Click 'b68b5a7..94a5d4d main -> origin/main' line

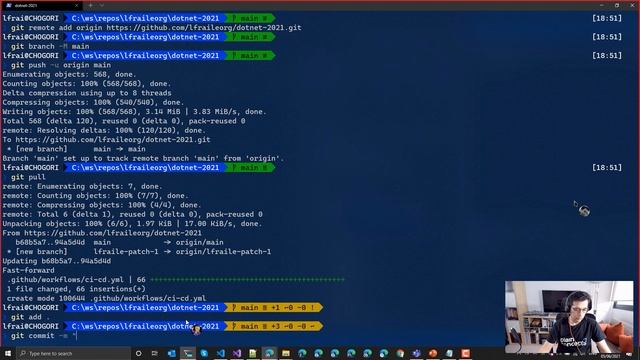119,242
